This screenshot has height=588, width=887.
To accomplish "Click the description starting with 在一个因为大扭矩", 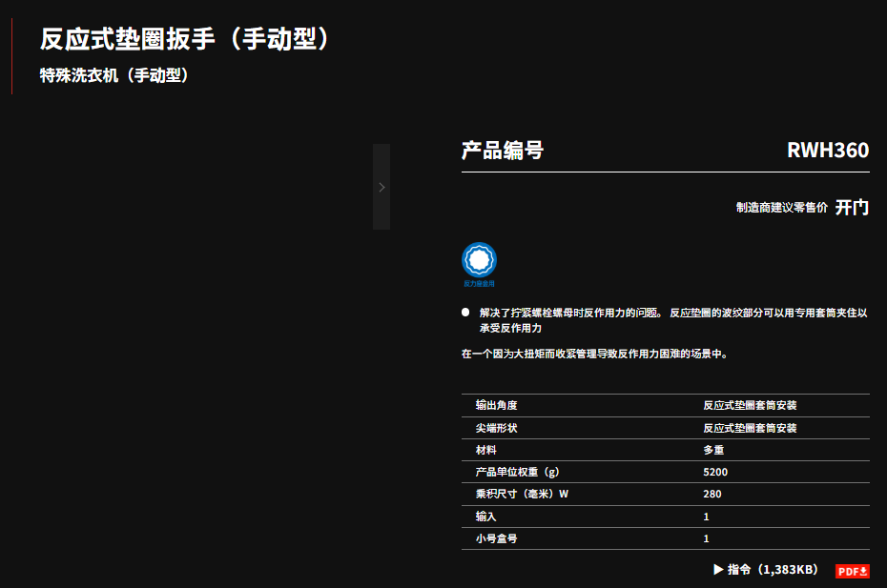I will (x=595, y=354).
